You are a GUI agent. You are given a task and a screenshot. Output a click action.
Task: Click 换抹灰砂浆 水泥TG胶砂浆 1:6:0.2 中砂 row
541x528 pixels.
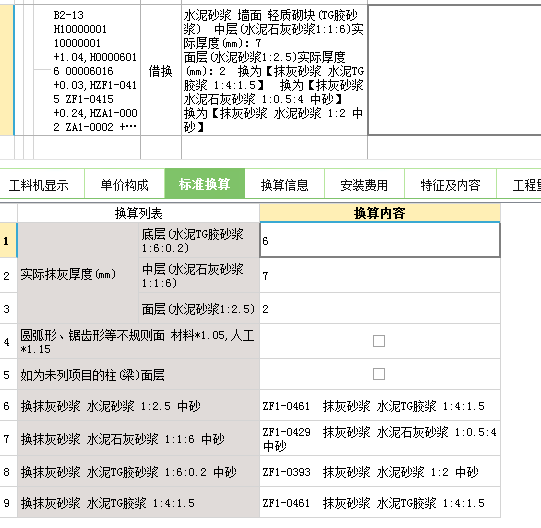click(138, 471)
